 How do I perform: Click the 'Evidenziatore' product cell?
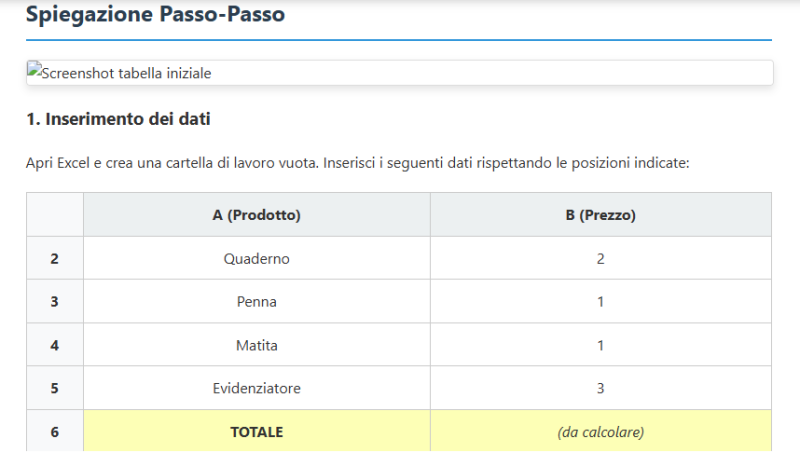257,388
